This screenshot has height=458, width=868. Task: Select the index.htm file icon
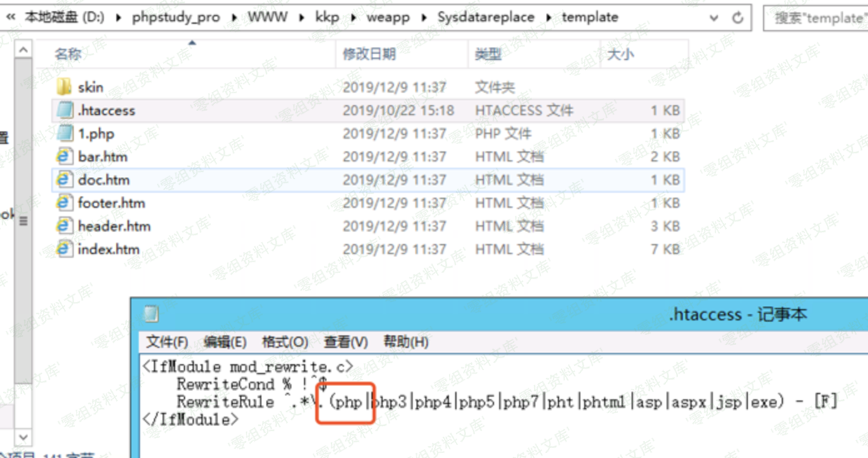pos(64,249)
